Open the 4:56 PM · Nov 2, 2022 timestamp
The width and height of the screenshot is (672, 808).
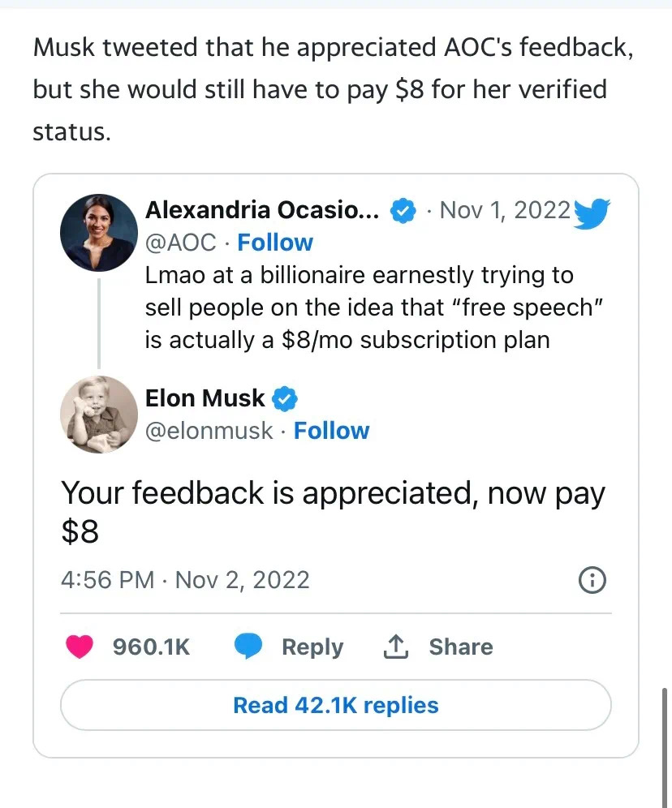185,580
